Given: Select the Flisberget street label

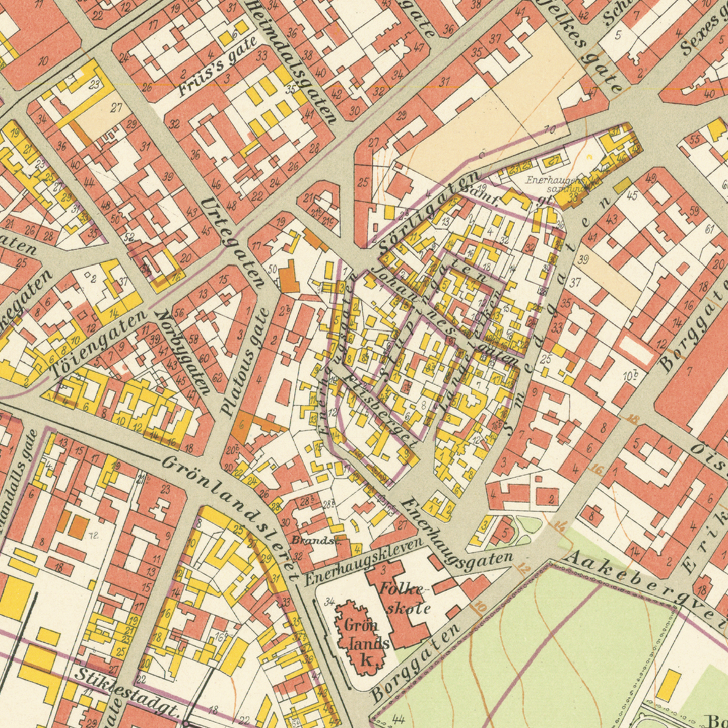Looking at the screenshot, I should [379, 409].
